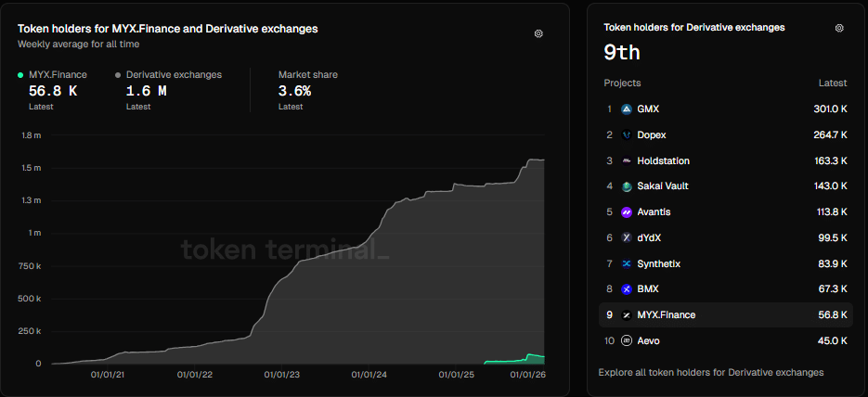868x397 pixels.
Task: Click the Sakai Vault logo icon
Action: pos(627,186)
